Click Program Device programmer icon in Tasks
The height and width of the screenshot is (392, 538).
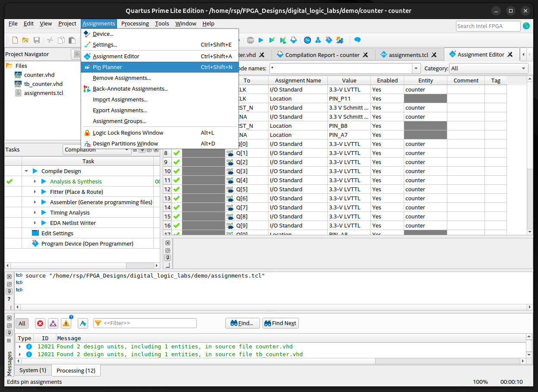(35, 243)
